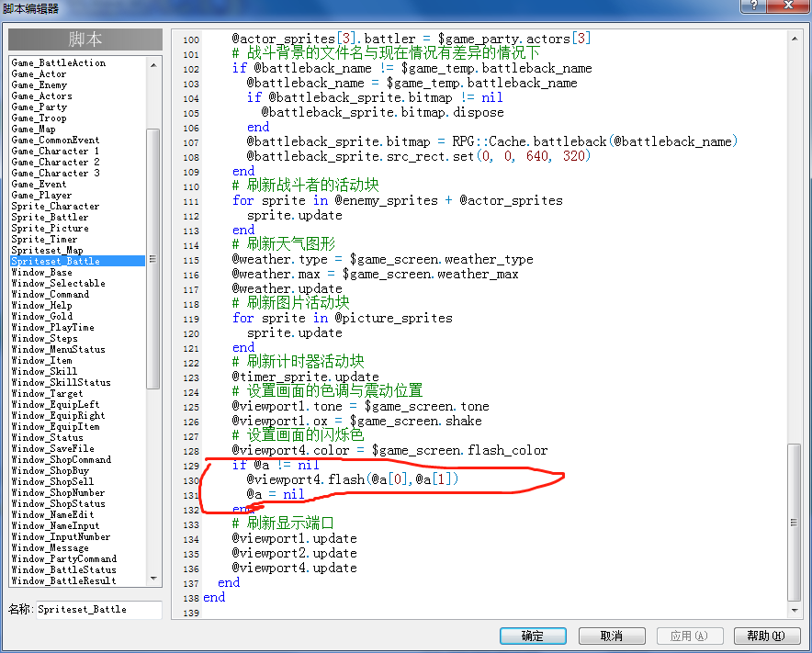Select the Window_Message script
812x653 pixels.
click(x=51, y=548)
